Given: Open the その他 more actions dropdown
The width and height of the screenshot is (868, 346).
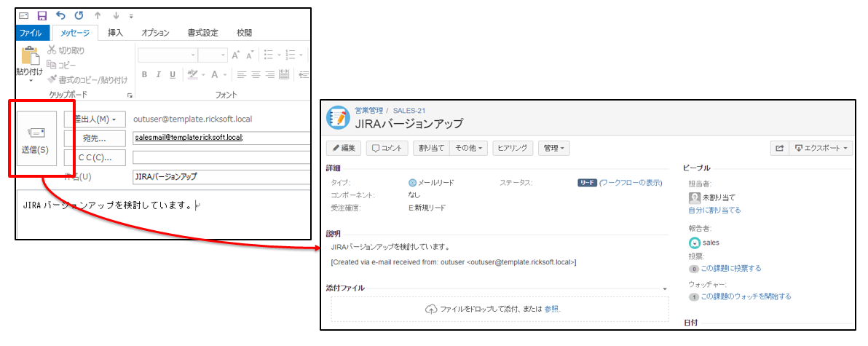Looking at the screenshot, I should pyautogui.click(x=468, y=149).
